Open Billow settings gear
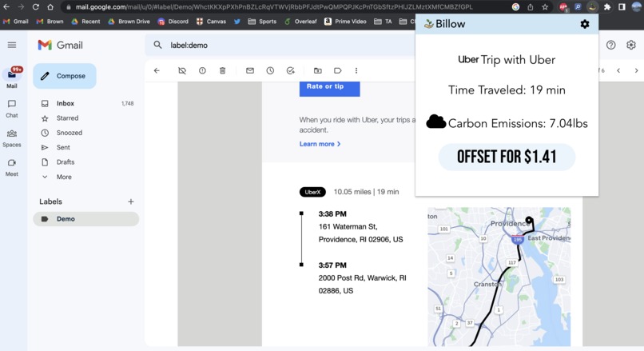 pyautogui.click(x=584, y=24)
